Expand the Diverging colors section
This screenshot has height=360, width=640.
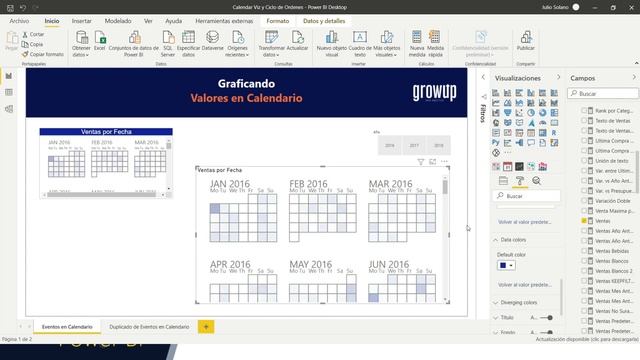coord(496,302)
